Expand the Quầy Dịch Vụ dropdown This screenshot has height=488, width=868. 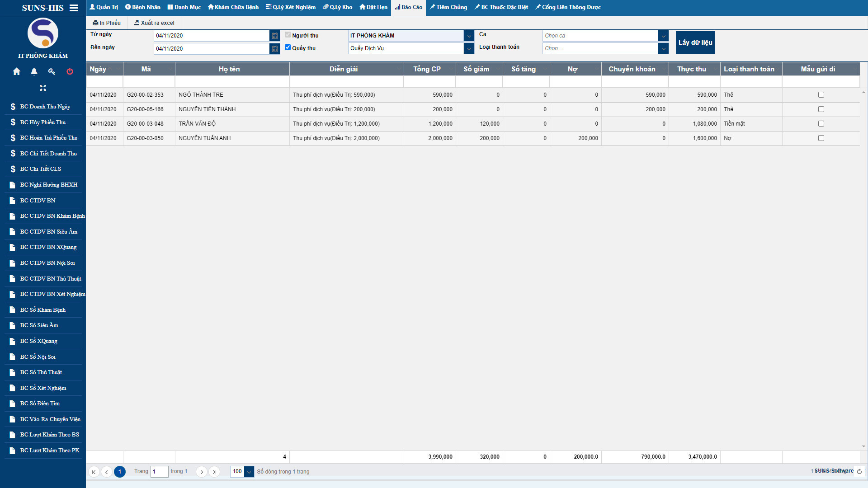pos(469,48)
